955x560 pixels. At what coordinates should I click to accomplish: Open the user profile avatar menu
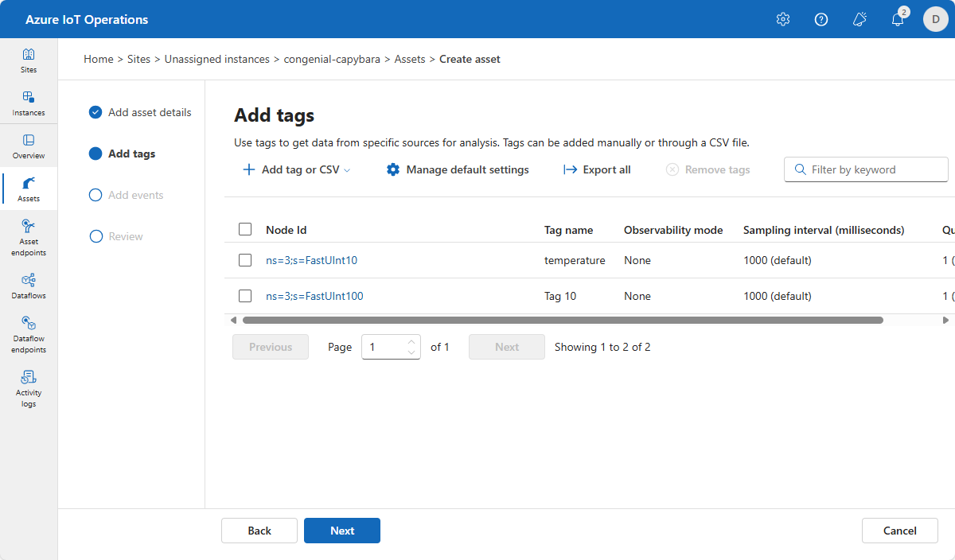(935, 19)
